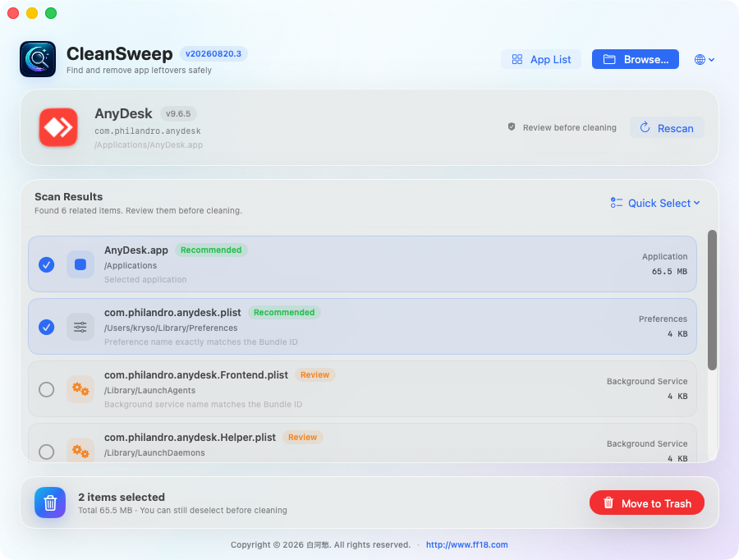The image size is (739, 560).
Task: Select the com.philandro.anydesk.Frontend.plist checkbox
Action: [46, 389]
